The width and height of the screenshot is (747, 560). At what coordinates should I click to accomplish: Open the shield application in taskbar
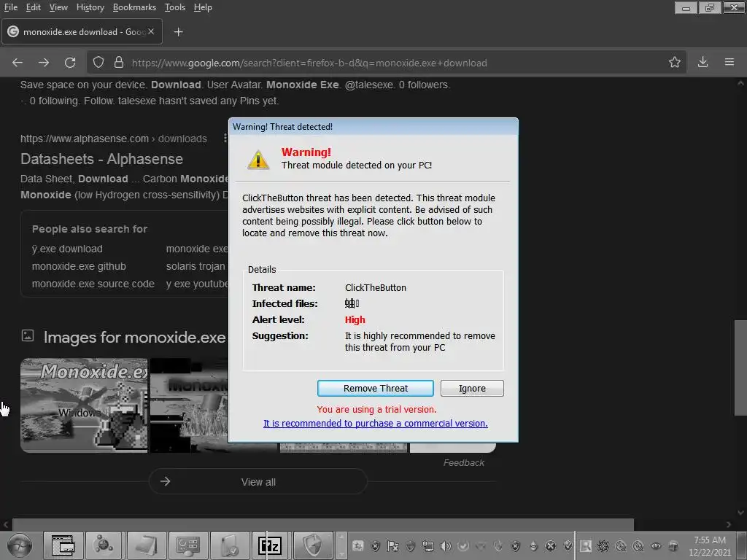tap(313, 545)
